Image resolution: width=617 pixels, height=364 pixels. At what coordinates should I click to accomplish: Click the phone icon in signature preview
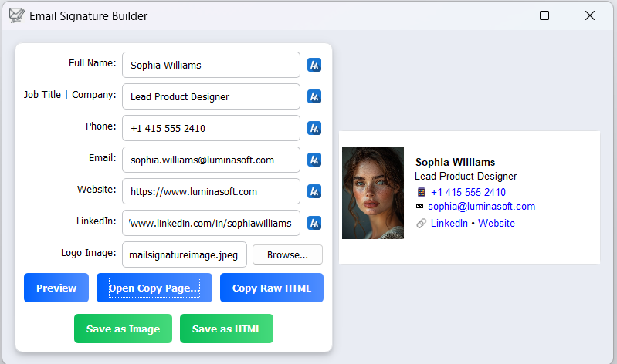click(421, 192)
